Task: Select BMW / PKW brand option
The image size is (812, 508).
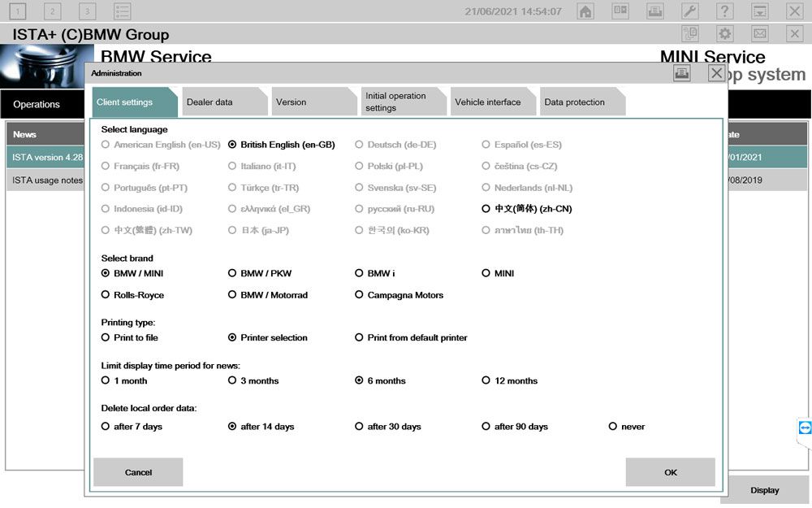Action: tap(260, 273)
